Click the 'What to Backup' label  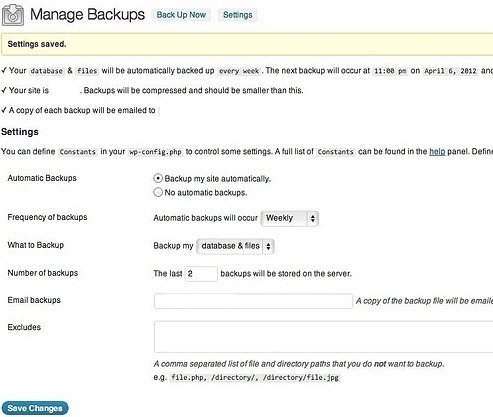click(36, 245)
